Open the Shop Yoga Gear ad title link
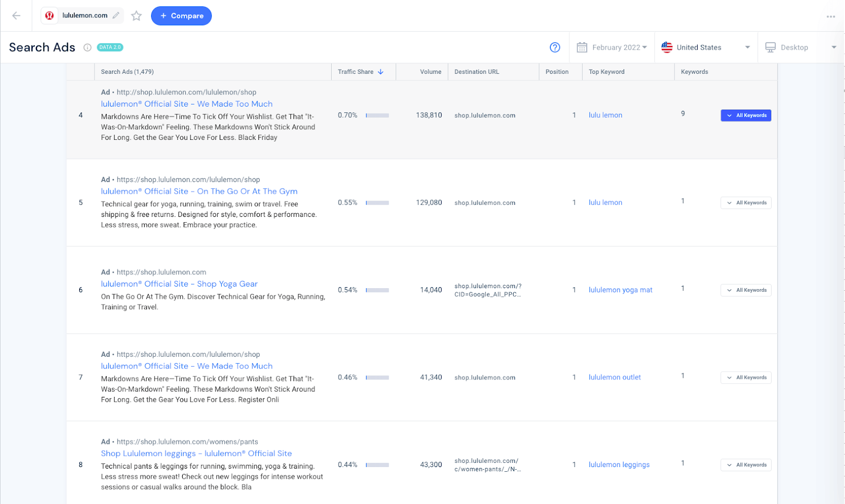845x504 pixels. [179, 284]
